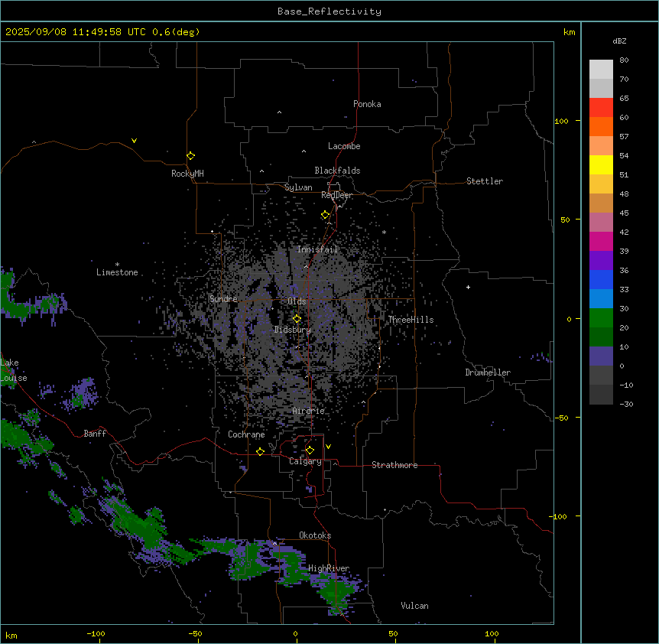
Task: Click the Ponoka map label
Action: (367, 104)
